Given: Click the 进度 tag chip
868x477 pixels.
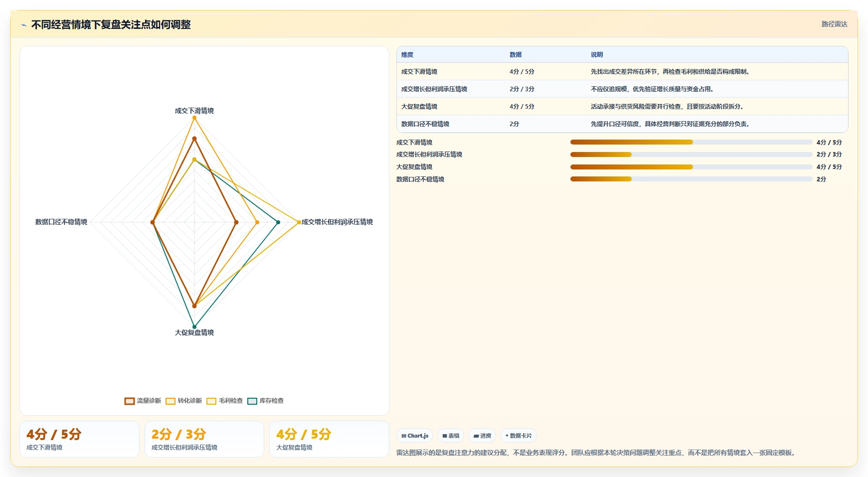Looking at the screenshot, I should coord(482,436).
